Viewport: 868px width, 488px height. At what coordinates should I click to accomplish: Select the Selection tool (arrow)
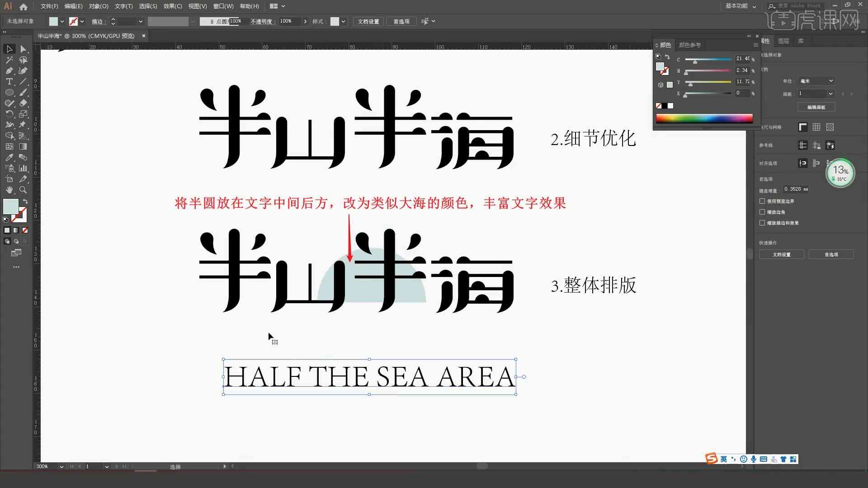tap(9, 49)
